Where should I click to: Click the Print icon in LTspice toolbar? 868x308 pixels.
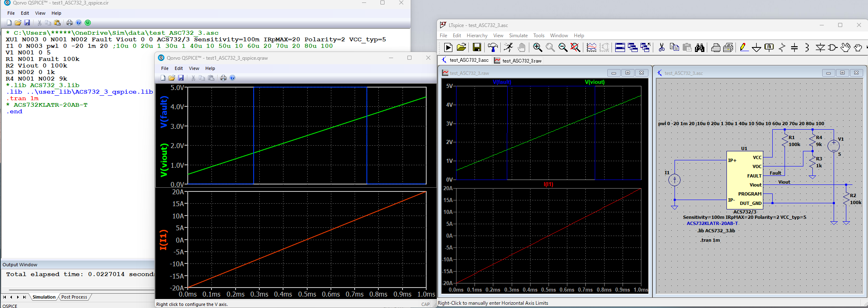click(x=716, y=47)
